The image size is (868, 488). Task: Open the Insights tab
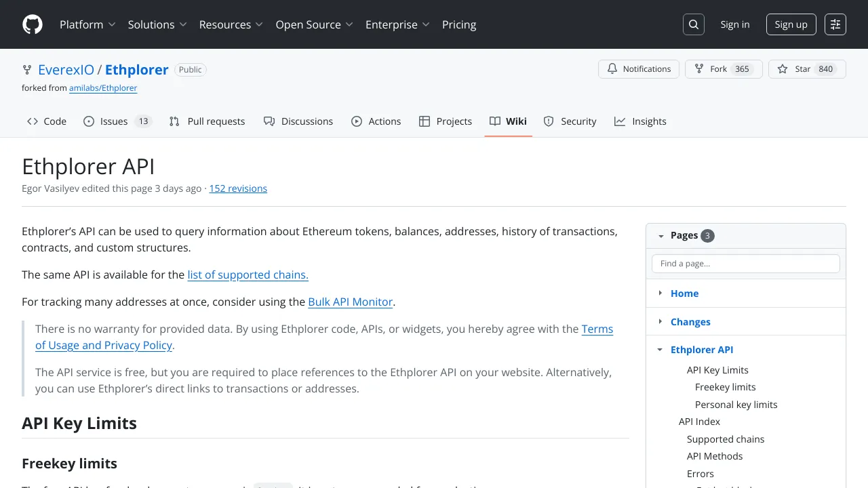[641, 121]
